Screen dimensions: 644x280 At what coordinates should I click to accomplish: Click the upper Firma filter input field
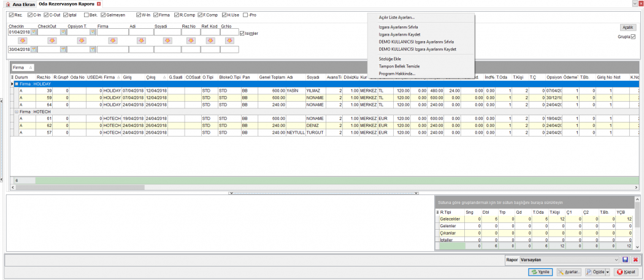[x=112, y=32]
